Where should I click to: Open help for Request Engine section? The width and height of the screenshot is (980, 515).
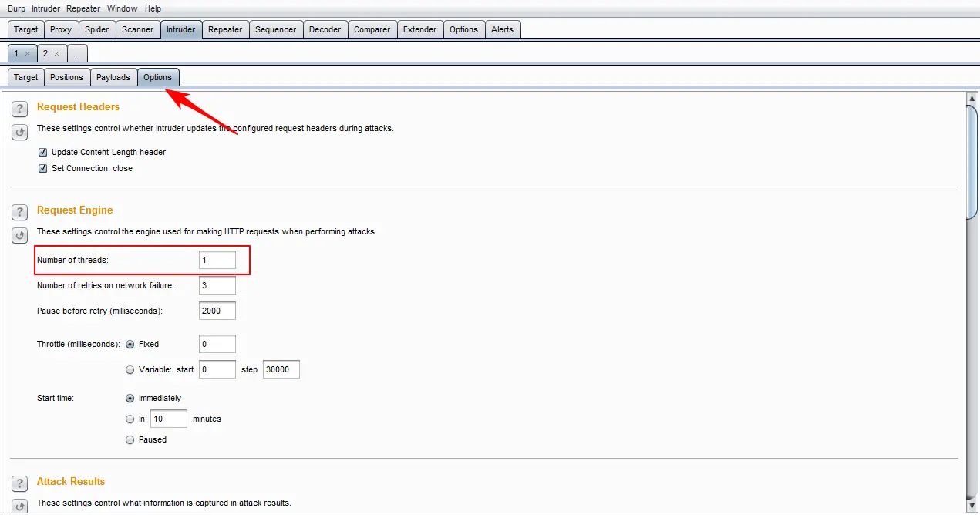click(x=20, y=212)
